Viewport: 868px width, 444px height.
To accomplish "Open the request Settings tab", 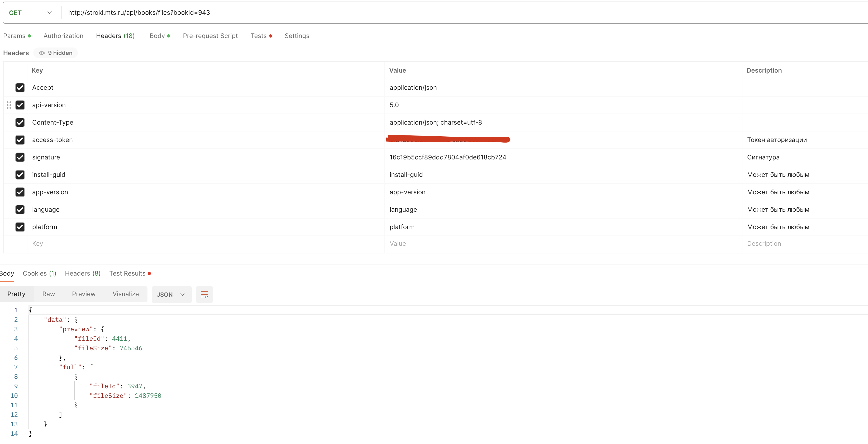I will (x=297, y=36).
